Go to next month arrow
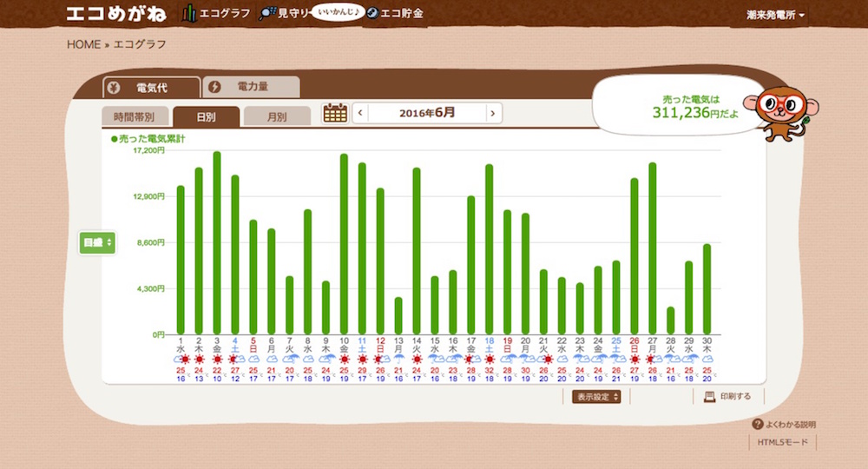This screenshot has height=469, width=868. pos(493,113)
